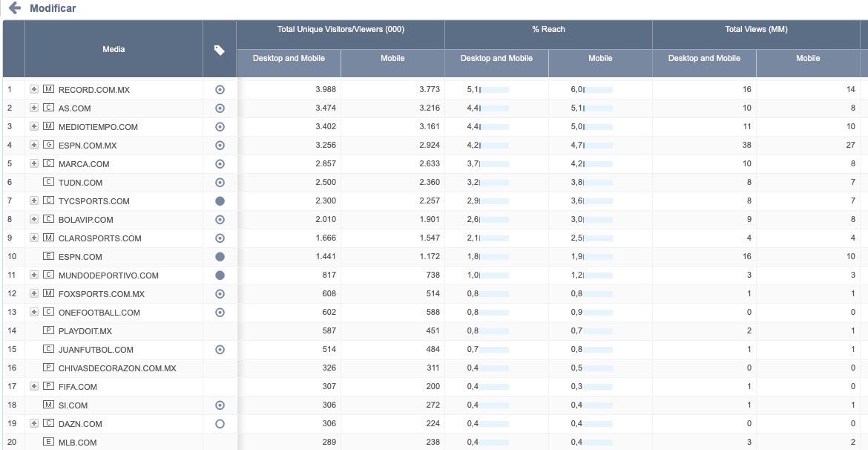Click the C type icon for ONEFOOTBALL.COM
The height and width of the screenshot is (450, 868).
point(48,312)
